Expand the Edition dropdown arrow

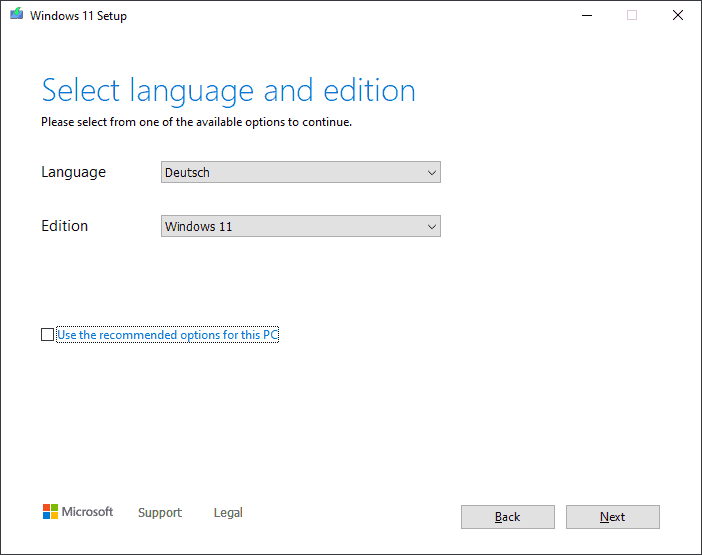point(432,227)
